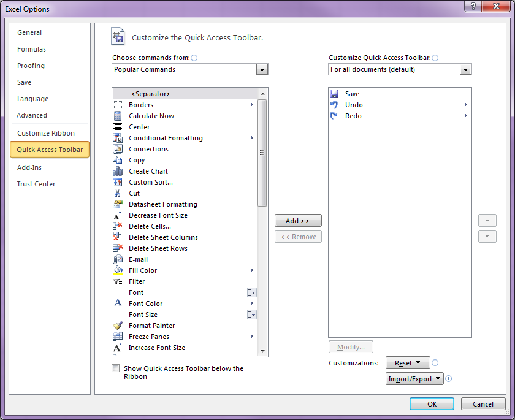Click the commands list scroll down arrow
515x420 pixels.
tap(262, 351)
